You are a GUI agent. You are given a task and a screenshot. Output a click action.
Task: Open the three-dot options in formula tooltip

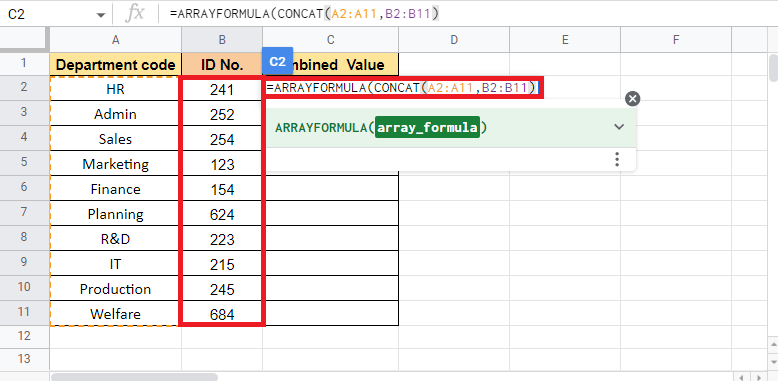pyautogui.click(x=617, y=159)
